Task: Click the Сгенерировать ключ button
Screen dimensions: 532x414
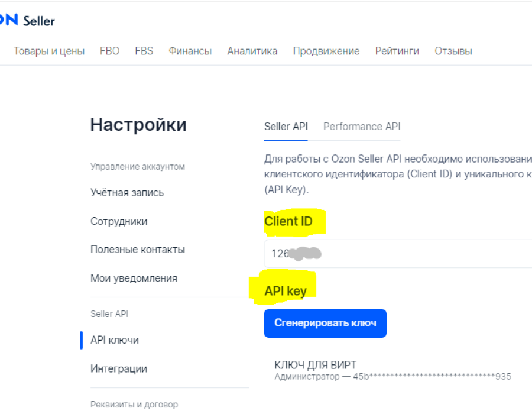Action: pyautogui.click(x=325, y=323)
